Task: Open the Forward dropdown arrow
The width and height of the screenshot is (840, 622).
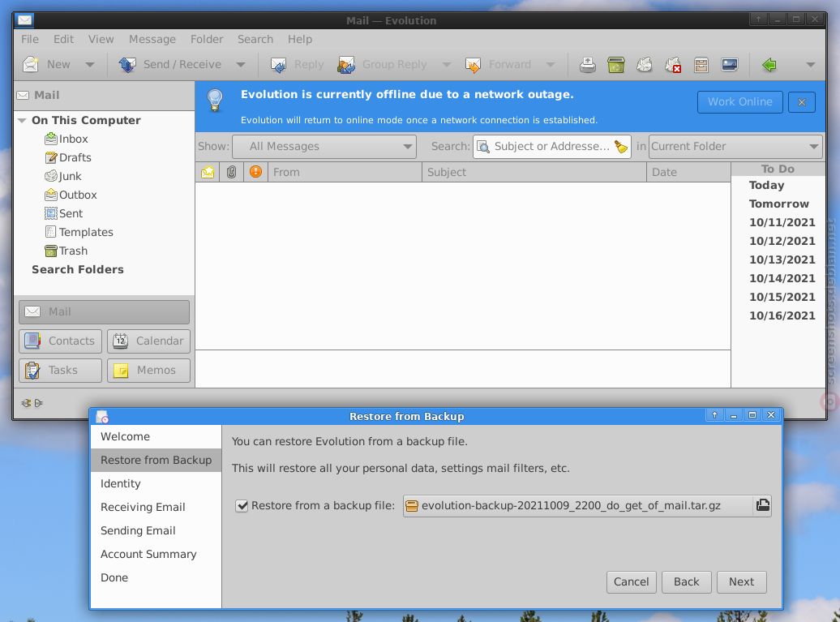Action: (551, 65)
